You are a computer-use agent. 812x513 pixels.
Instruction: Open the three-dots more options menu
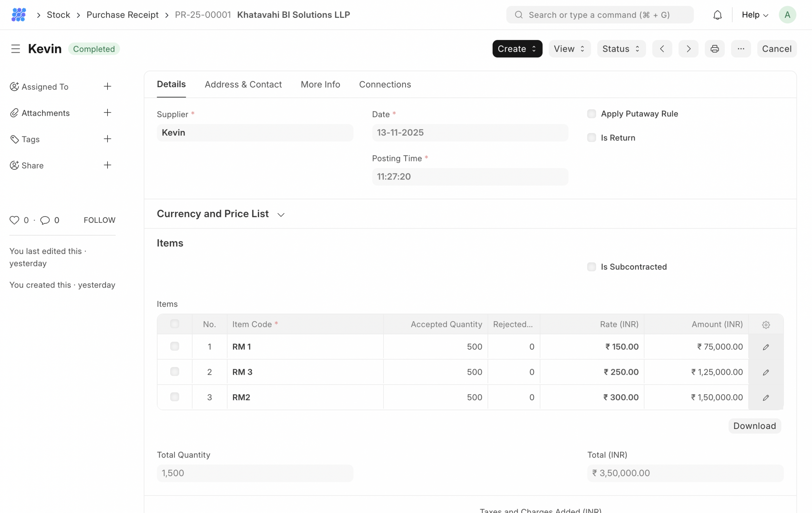coord(741,49)
